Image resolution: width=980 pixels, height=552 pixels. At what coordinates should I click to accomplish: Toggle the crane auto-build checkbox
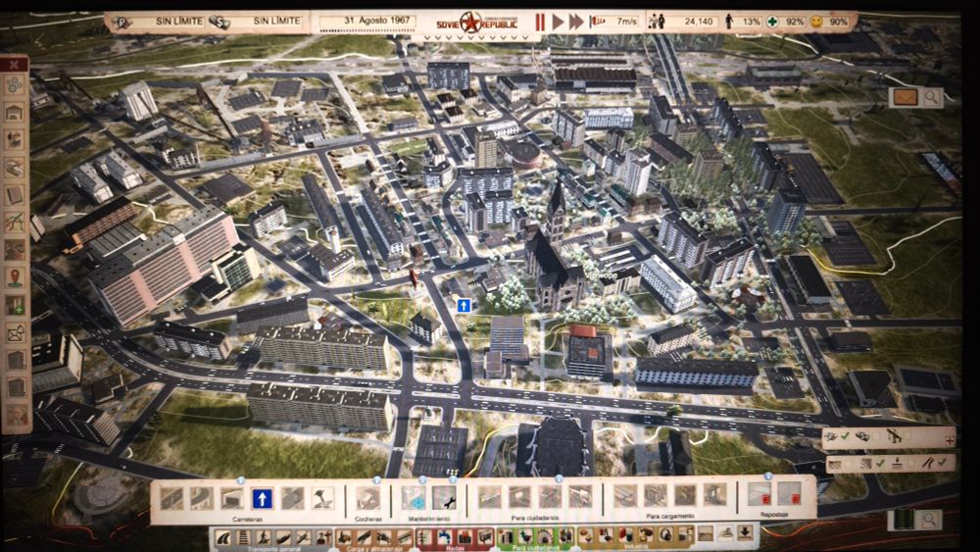(907, 436)
